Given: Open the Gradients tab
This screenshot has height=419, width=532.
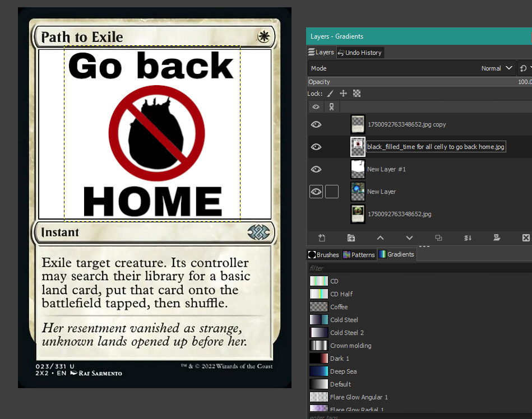Looking at the screenshot, I should (x=397, y=254).
